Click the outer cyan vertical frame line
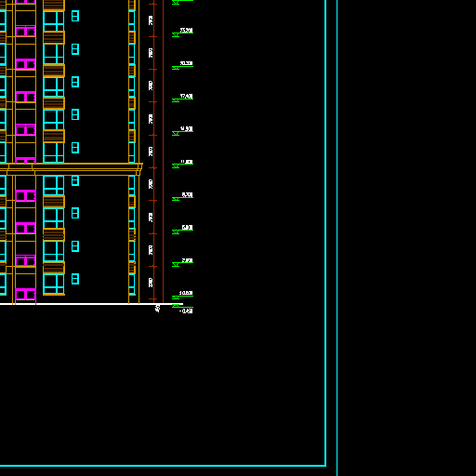The image size is (476, 476). point(337,238)
